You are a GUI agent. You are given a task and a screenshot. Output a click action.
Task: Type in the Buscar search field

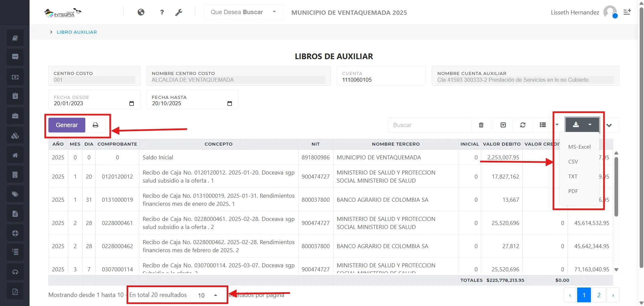[x=430, y=125]
